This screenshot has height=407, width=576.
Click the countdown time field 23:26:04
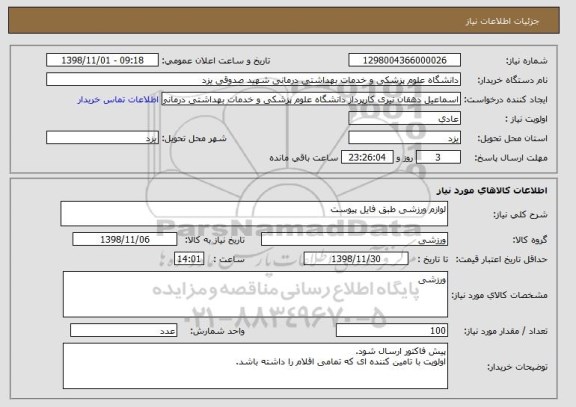pos(367,158)
